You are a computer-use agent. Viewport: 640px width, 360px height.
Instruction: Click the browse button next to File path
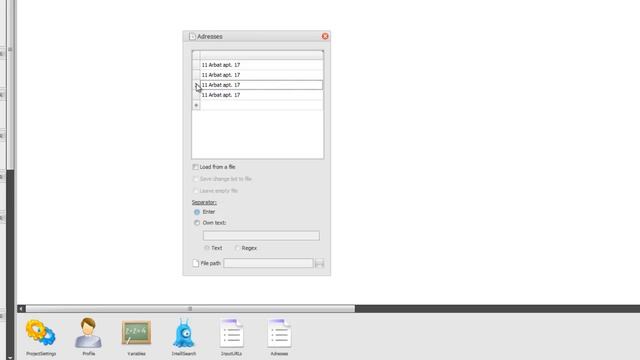[319, 263]
